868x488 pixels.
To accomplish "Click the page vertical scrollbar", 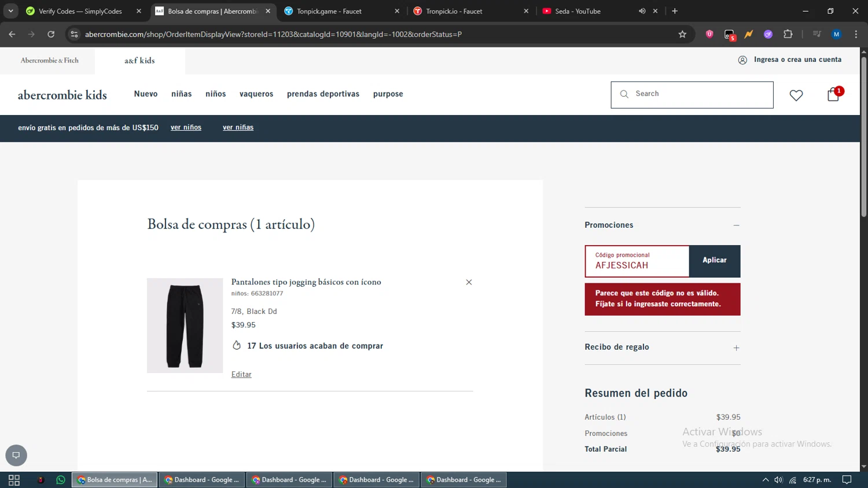I will click(864, 136).
